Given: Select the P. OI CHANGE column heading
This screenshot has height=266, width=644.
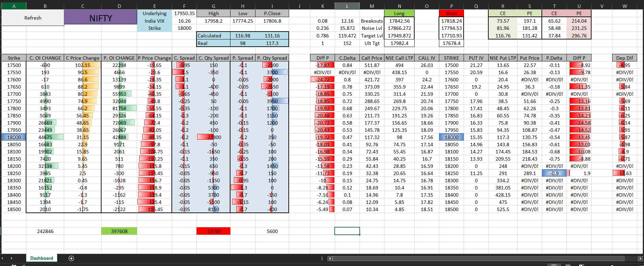Looking at the screenshot, I should pos(119,58).
